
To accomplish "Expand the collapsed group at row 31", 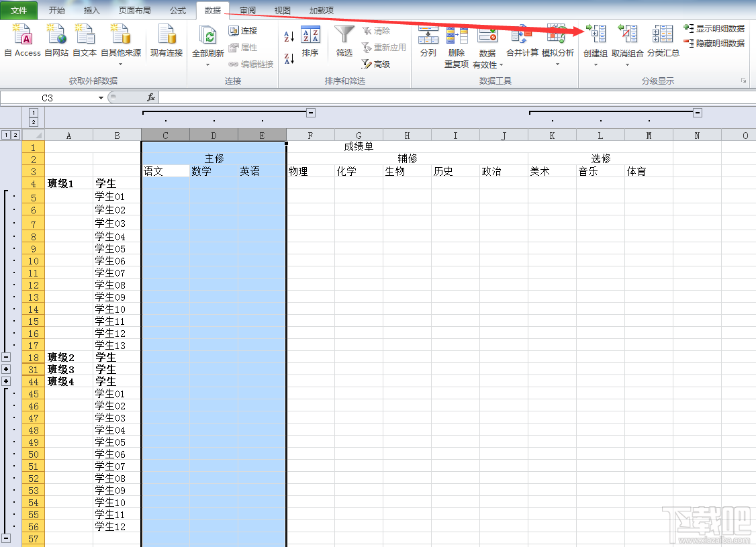I will 6,369.
